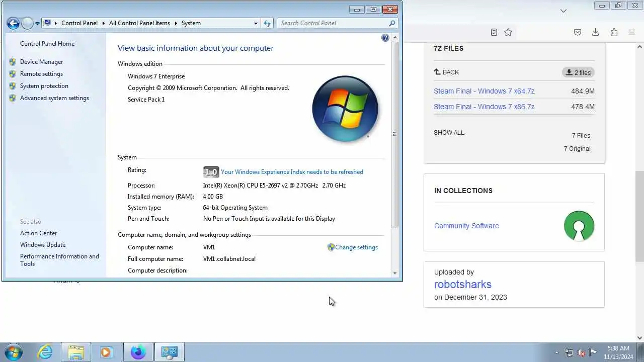
Task: Click System window scrollbar up arrow
Action: (x=394, y=38)
